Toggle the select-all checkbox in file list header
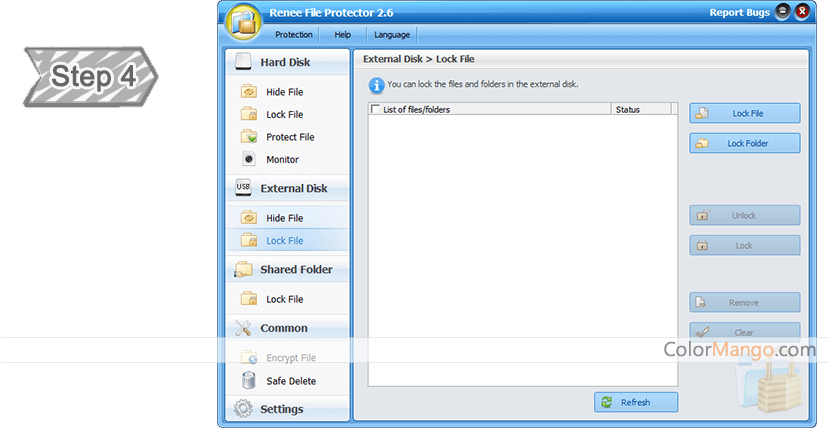The height and width of the screenshot is (428, 828). click(x=376, y=110)
